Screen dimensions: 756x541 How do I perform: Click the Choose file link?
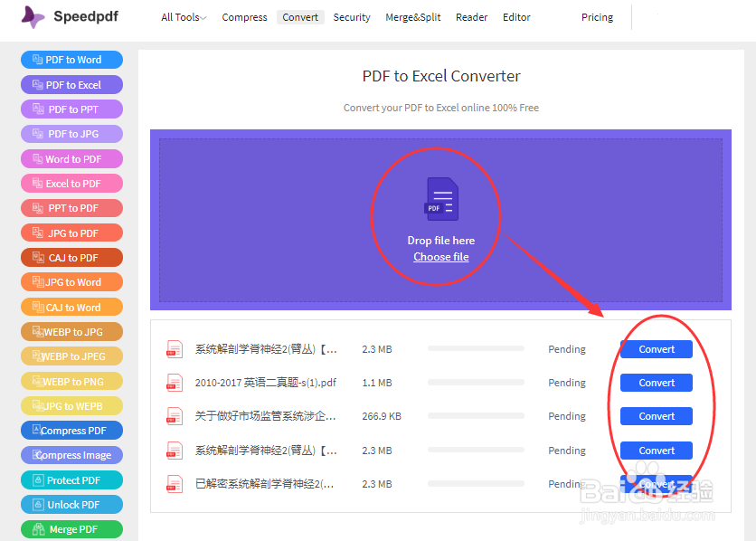pos(441,257)
